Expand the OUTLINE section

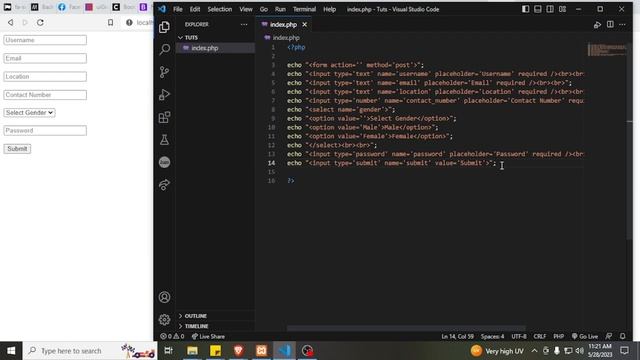point(215,316)
